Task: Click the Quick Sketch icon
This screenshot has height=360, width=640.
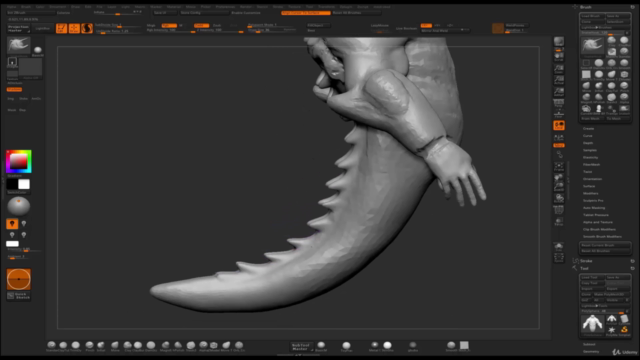Action: tap(18, 296)
